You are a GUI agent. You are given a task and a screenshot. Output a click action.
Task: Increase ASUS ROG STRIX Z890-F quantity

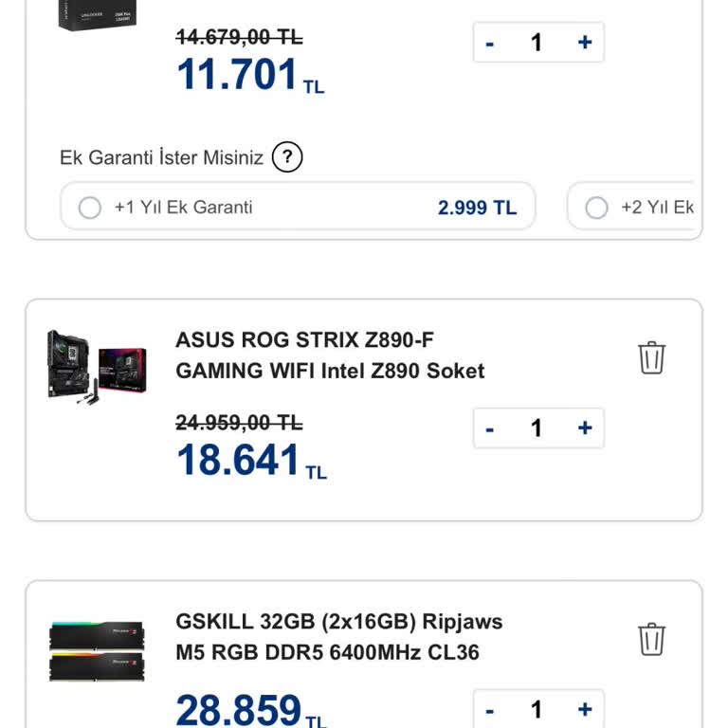(585, 428)
